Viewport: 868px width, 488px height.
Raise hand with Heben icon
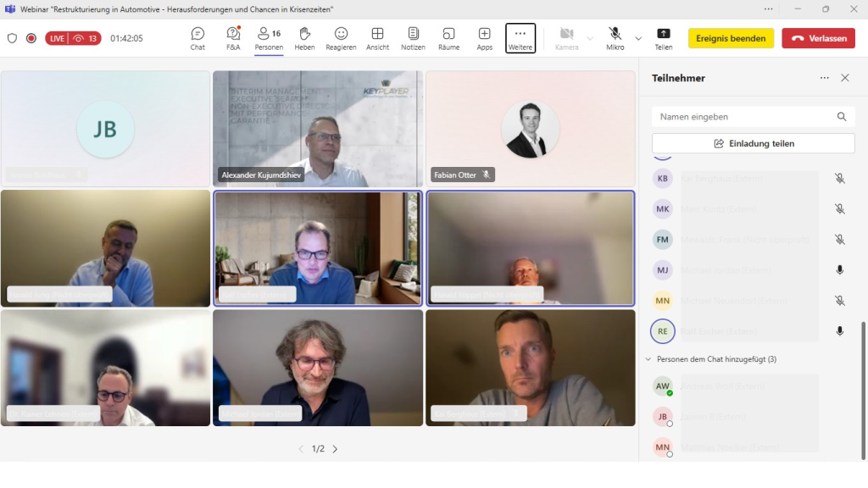coord(304,38)
